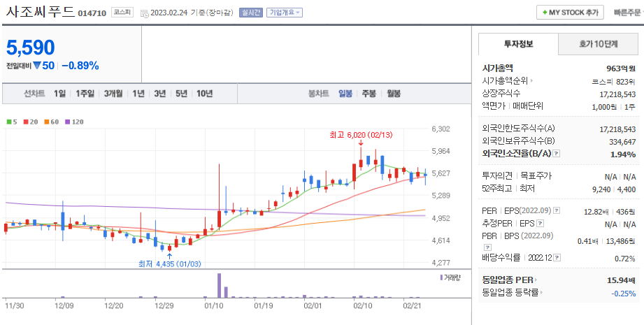644x325 pixels.
Task: Click the 코스피 market badge
Action: 122,13
